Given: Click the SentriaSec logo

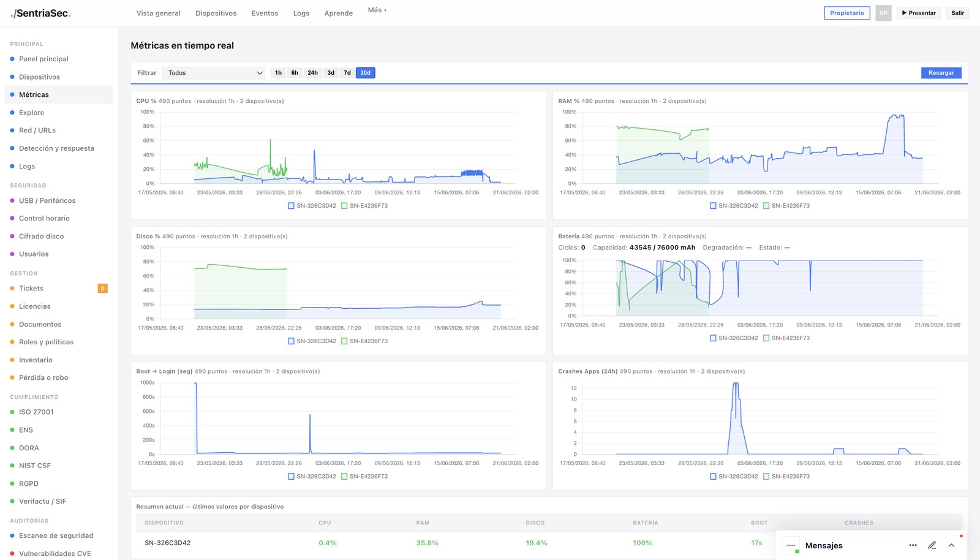Looking at the screenshot, I should pyautogui.click(x=40, y=13).
